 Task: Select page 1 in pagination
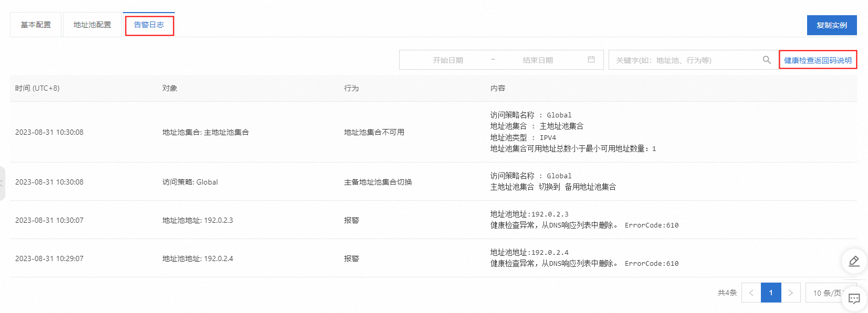[x=771, y=293]
